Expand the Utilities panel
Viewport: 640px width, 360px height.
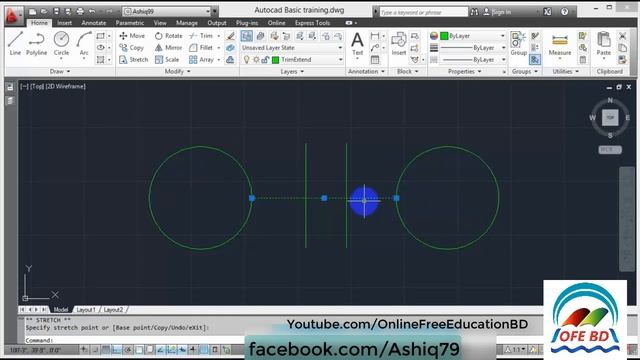click(566, 71)
